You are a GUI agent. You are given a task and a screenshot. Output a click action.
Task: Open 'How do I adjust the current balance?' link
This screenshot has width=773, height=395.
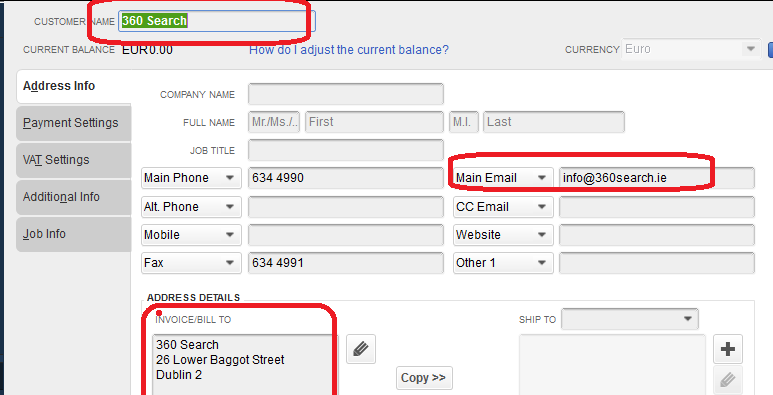click(349, 50)
